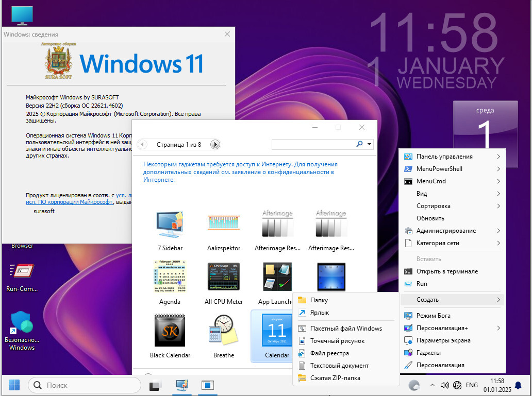Switch ENG input language
Image resolution: width=532 pixels, height=396 pixels.
[x=472, y=385]
